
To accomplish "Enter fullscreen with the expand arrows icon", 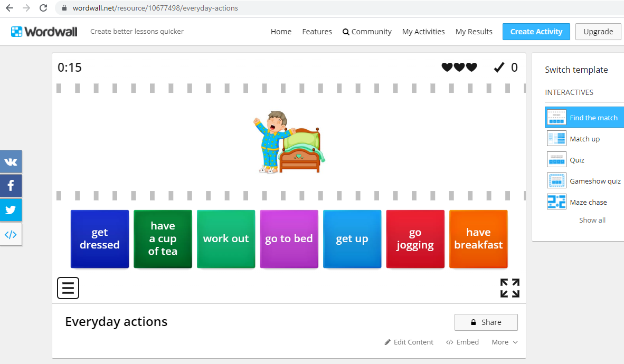I will tap(510, 288).
